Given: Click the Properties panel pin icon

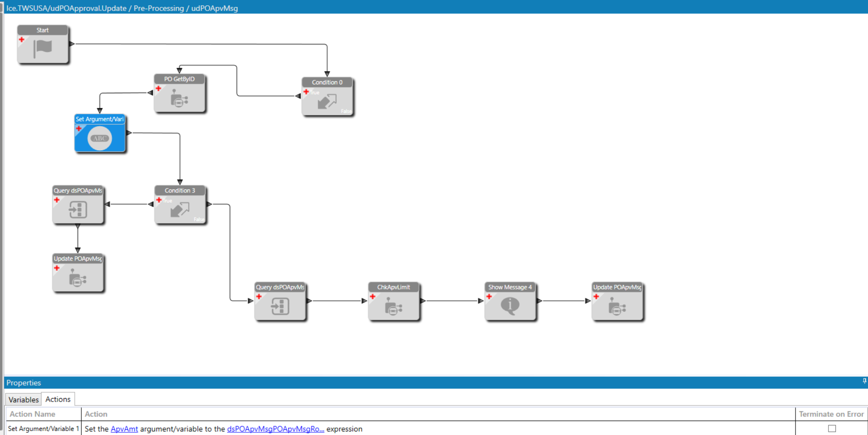Looking at the screenshot, I should [x=864, y=381].
